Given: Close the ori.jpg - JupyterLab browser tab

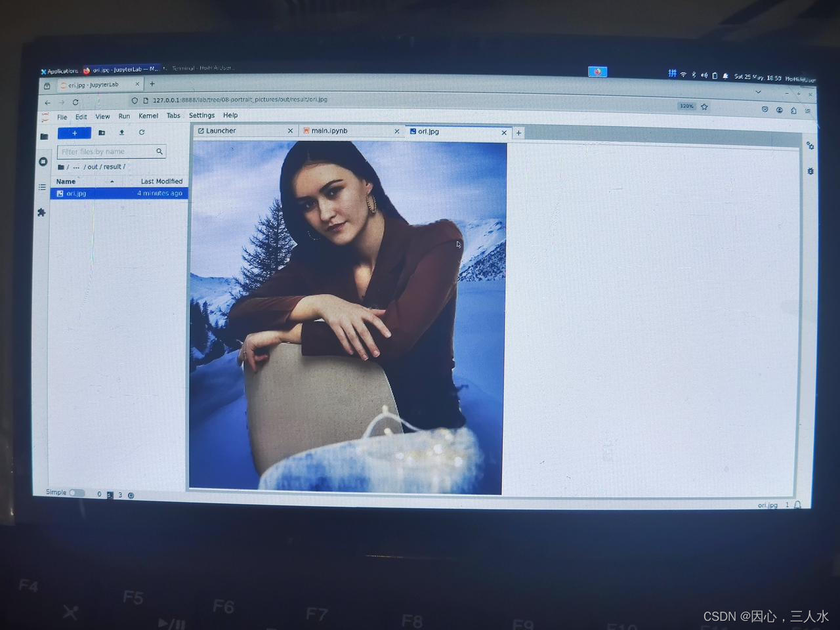Looking at the screenshot, I should tap(137, 84).
